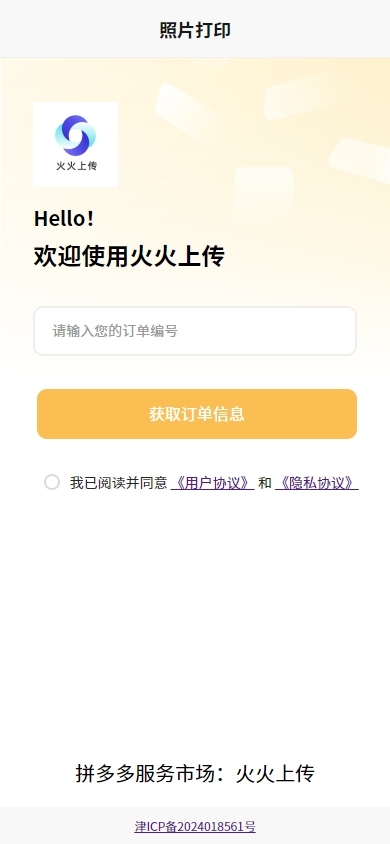390x844 pixels.
Task: Click the 请输入您的订单编号 placeholder text
Action: tap(115, 331)
